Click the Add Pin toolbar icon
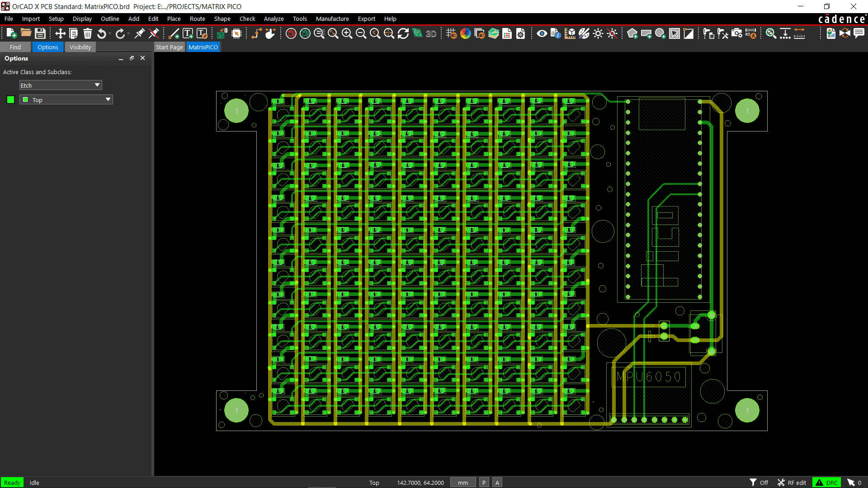This screenshot has width=868, height=488. 709,33
